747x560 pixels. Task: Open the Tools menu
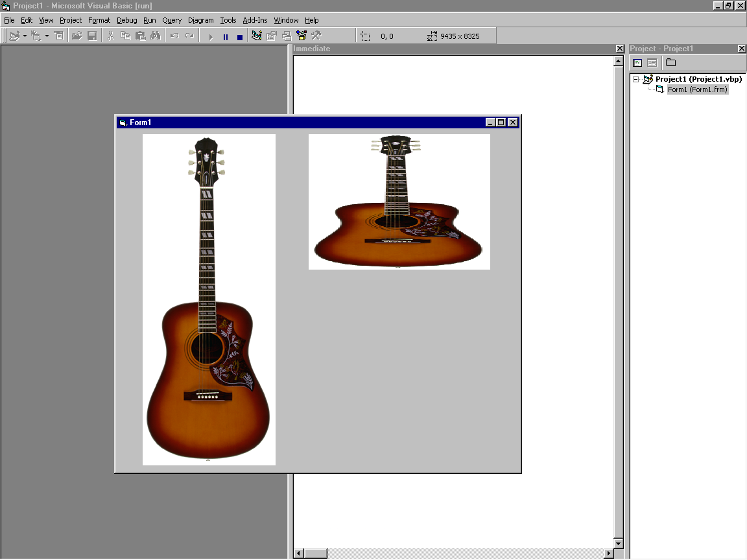pyautogui.click(x=228, y=20)
